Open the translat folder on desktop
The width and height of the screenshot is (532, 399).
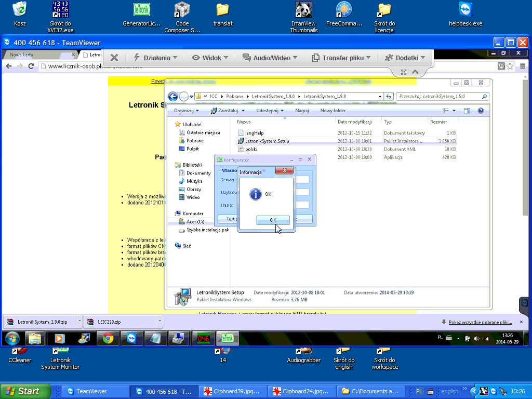tap(223, 14)
